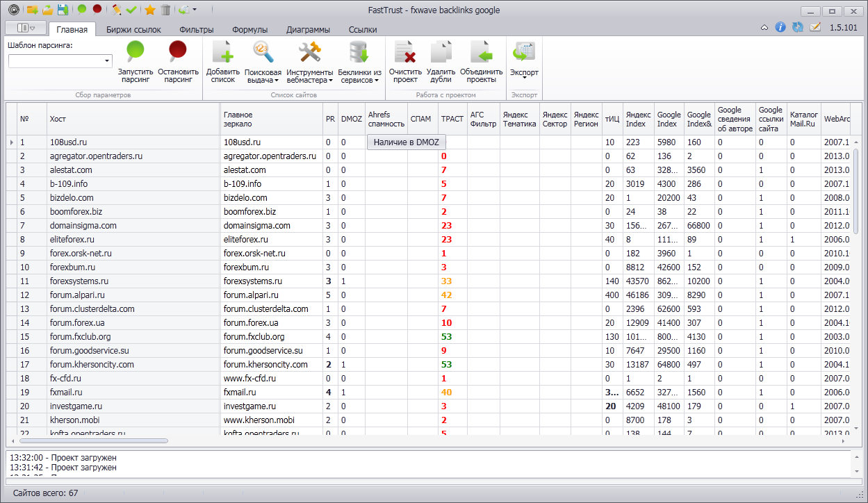Image resolution: width=868 pixels, height=503 pixels.
Task: Stop parsing with Остановить парсинг
Action: coord(178,61)
